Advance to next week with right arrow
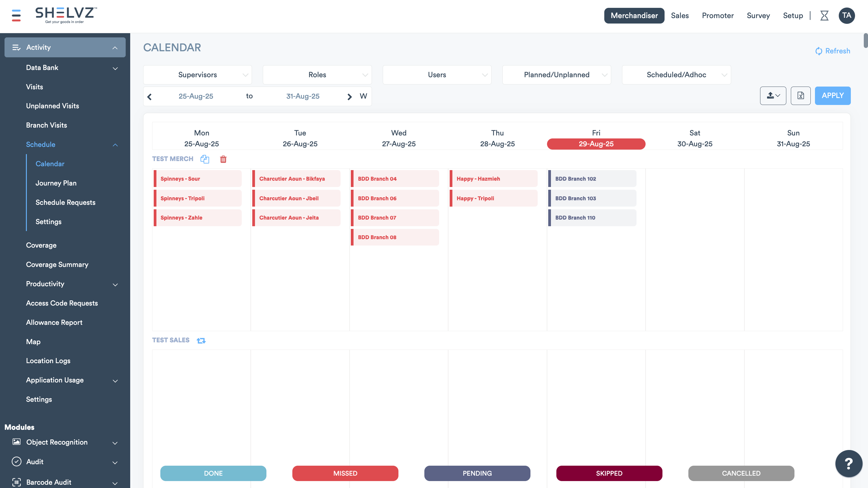868x488 pixels. point(349,97)
